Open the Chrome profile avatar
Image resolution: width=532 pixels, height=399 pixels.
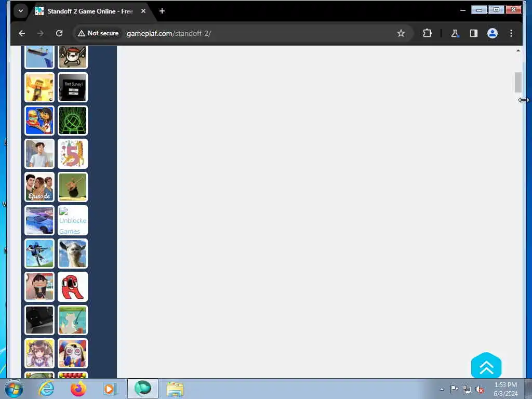493,33
